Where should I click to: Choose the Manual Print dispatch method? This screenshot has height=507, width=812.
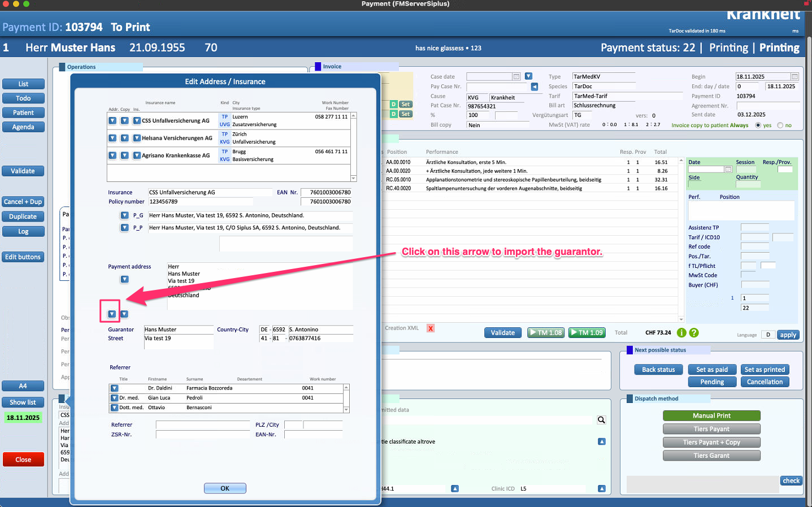pos(711,416)
